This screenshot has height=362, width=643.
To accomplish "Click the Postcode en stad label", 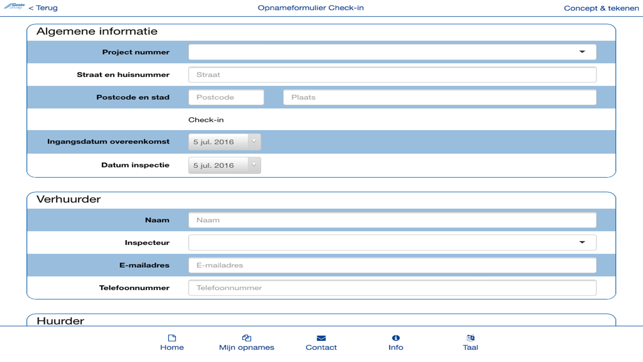I will (133, 97).
